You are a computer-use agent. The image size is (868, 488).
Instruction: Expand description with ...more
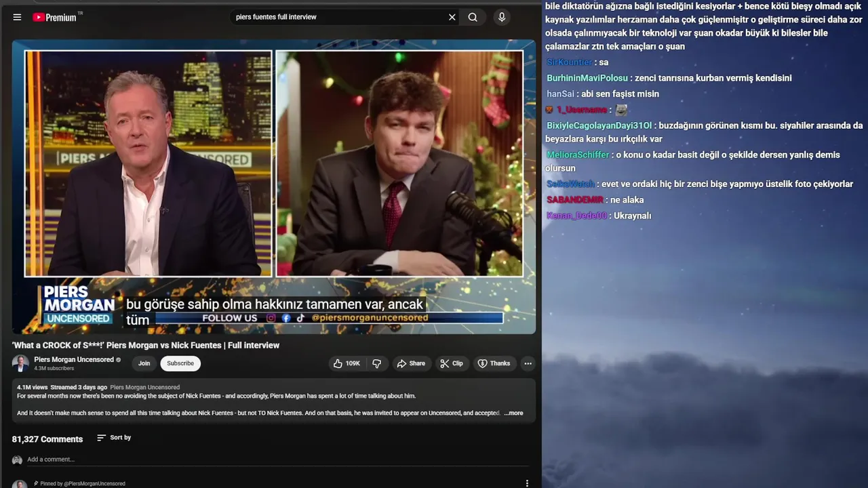click(514, 413)
